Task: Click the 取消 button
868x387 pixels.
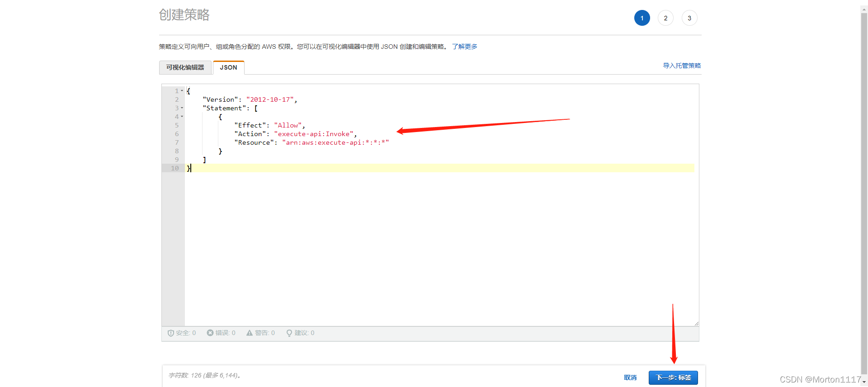Action: pos(630,378)
